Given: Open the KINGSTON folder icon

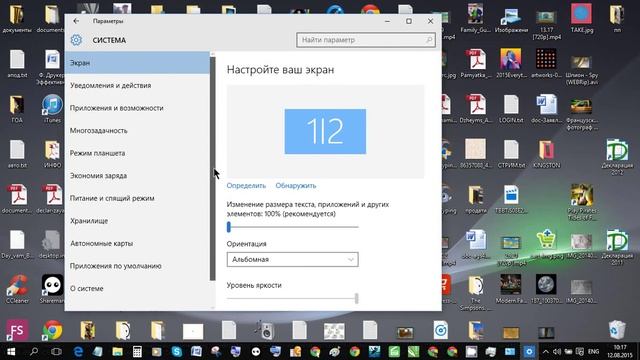Looking at the screenshot, I should tap(546, 154).
